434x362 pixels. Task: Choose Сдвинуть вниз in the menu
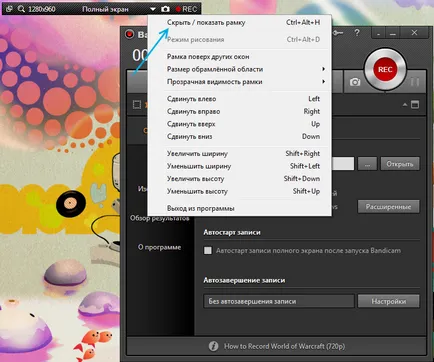[x=240, y=137]
